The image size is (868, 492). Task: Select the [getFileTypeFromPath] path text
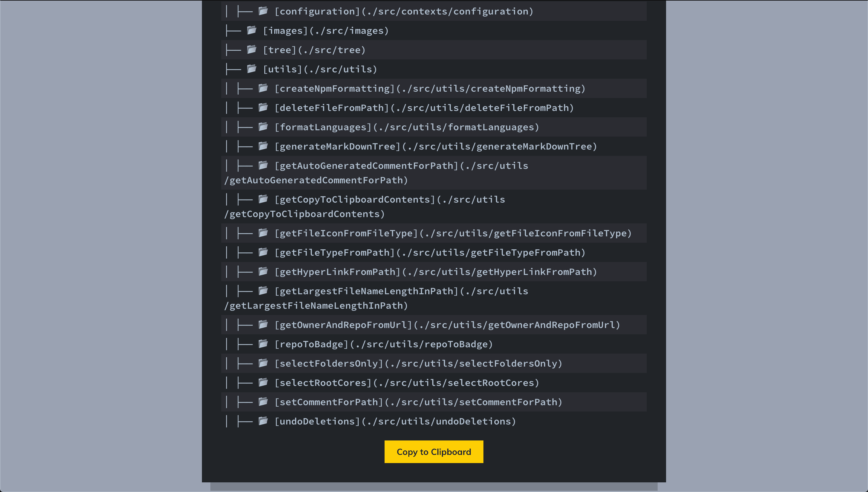430,252
